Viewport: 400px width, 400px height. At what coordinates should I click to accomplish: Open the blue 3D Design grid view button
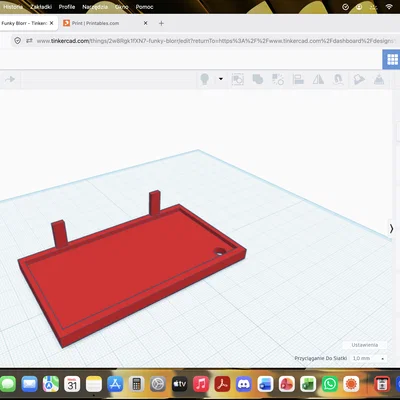[392, 60]
